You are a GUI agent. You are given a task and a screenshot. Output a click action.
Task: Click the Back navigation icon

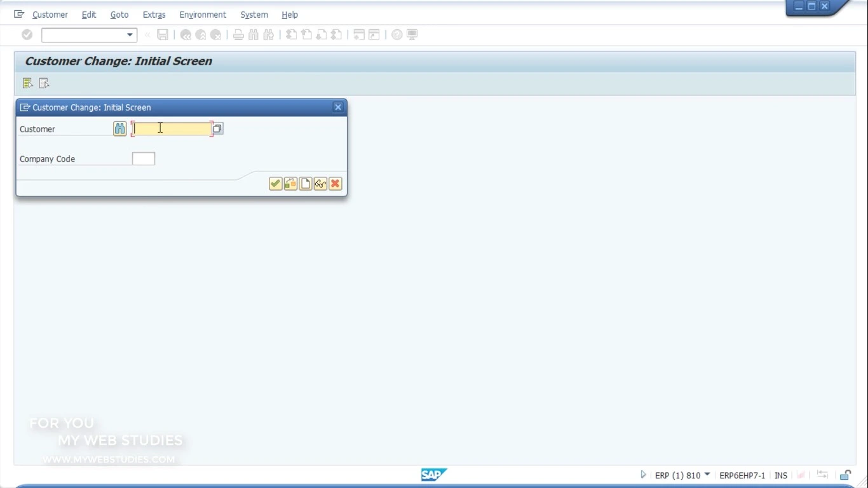pyautogui.click(x=186, y=35)
